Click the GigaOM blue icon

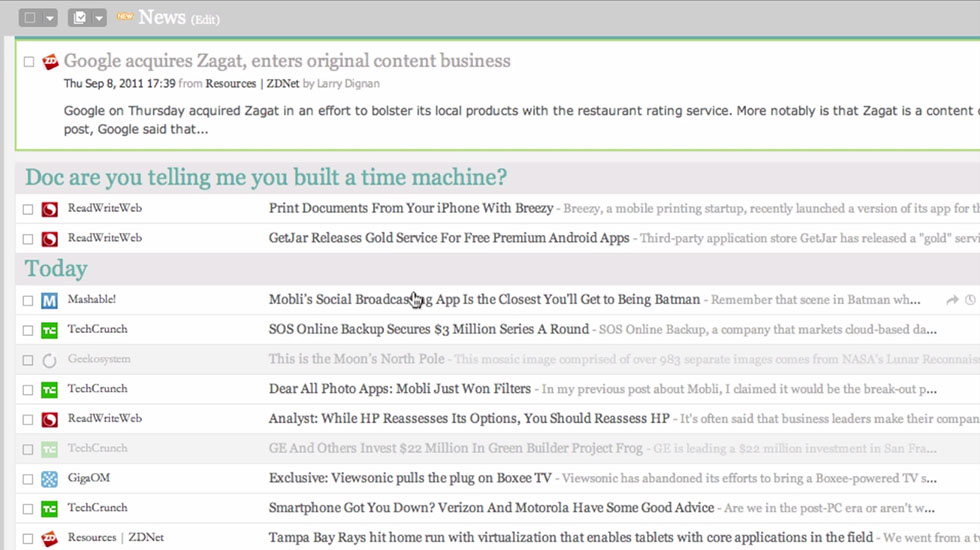pyautogui.click(x=49, y=479)
